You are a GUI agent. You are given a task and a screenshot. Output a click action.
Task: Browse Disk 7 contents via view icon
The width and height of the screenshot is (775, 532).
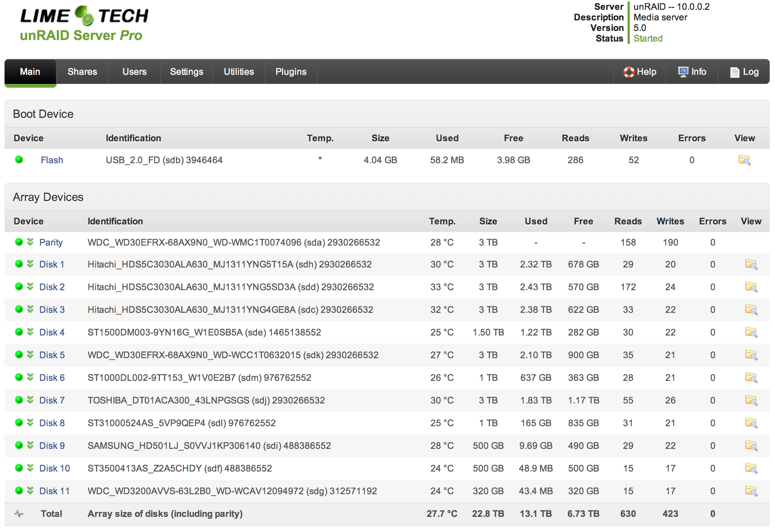[751, 400]
